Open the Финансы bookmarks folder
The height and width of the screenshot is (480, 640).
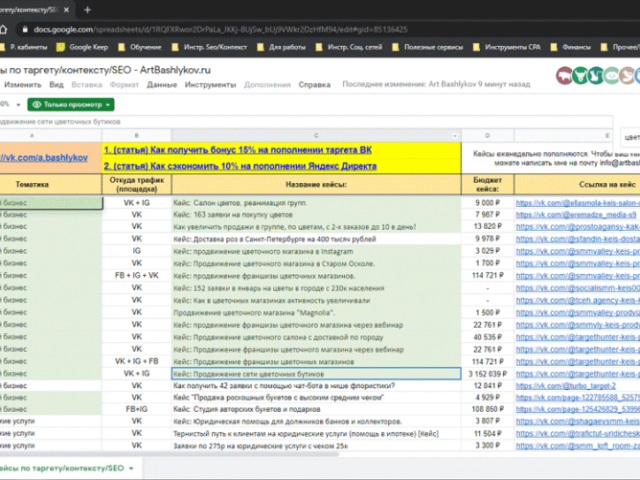pyautogui.click(x=571, y=47)
